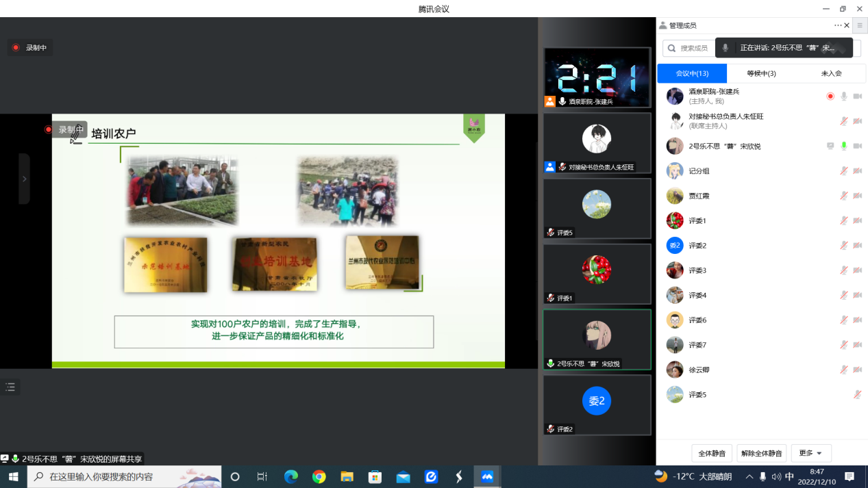Click the 解除全体静音 button
This screenshot has height=488, width=868.
[x=761, y=453]
